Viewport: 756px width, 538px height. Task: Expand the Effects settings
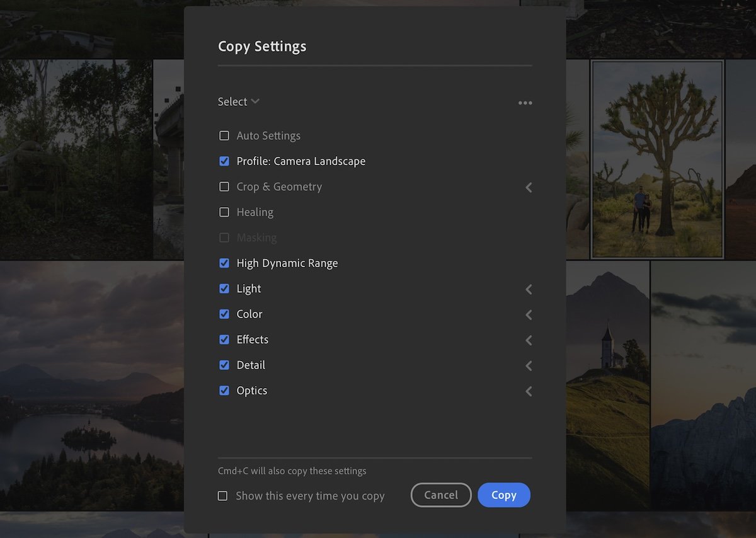(x=528, y=340)
